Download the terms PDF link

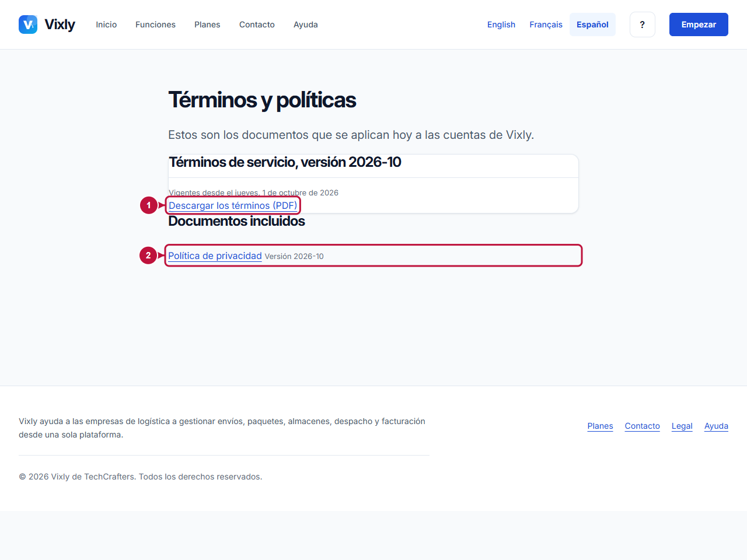(x=233, y=205)
